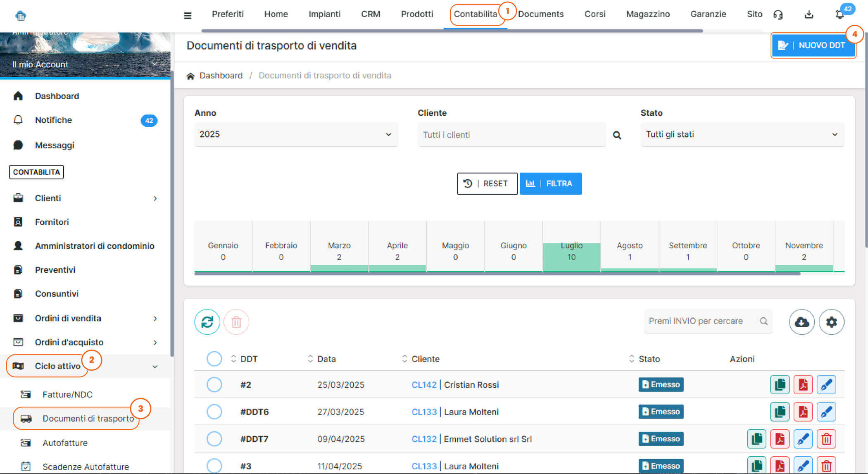Open PDF for DDT #2

tap(803, 385)
